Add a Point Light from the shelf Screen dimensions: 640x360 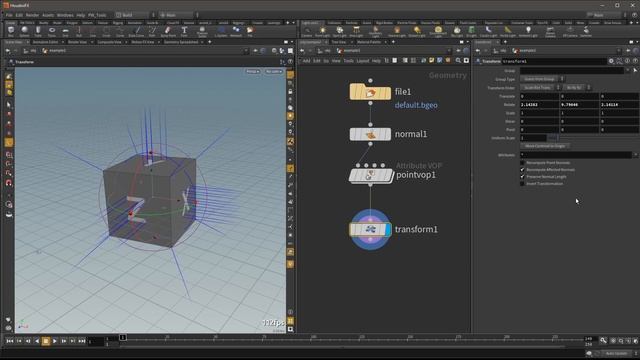(x=322, y=31)
